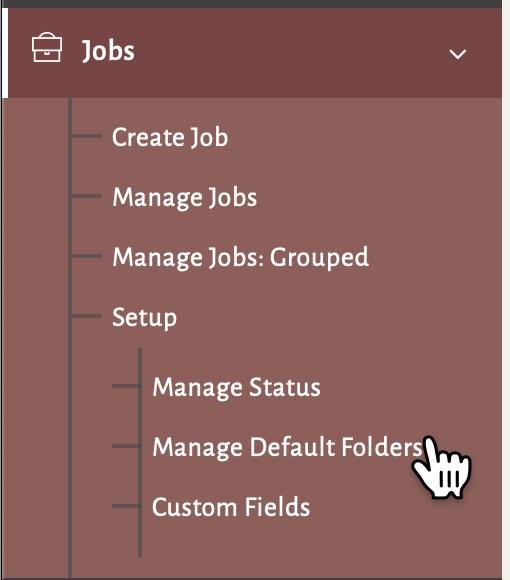Open Custom Fields settings
510x580 pixels.
[x=231, y=507]
